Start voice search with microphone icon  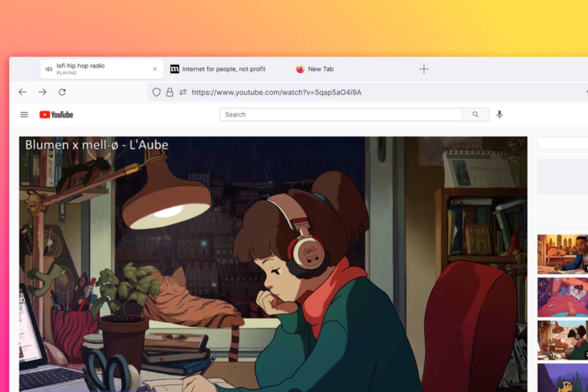coord(499,115)
